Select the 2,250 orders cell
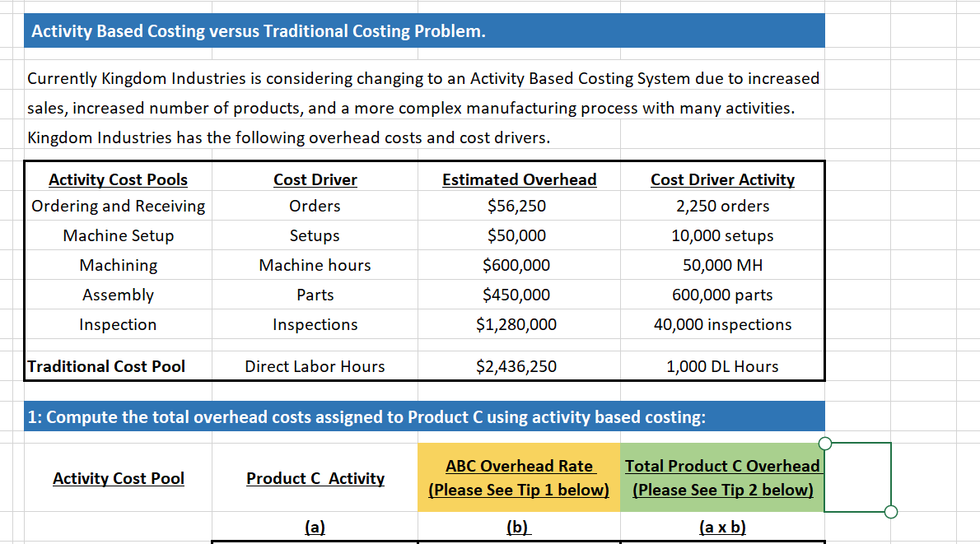Viewport: 980px width, 544px height. click(x=722, y=206)
